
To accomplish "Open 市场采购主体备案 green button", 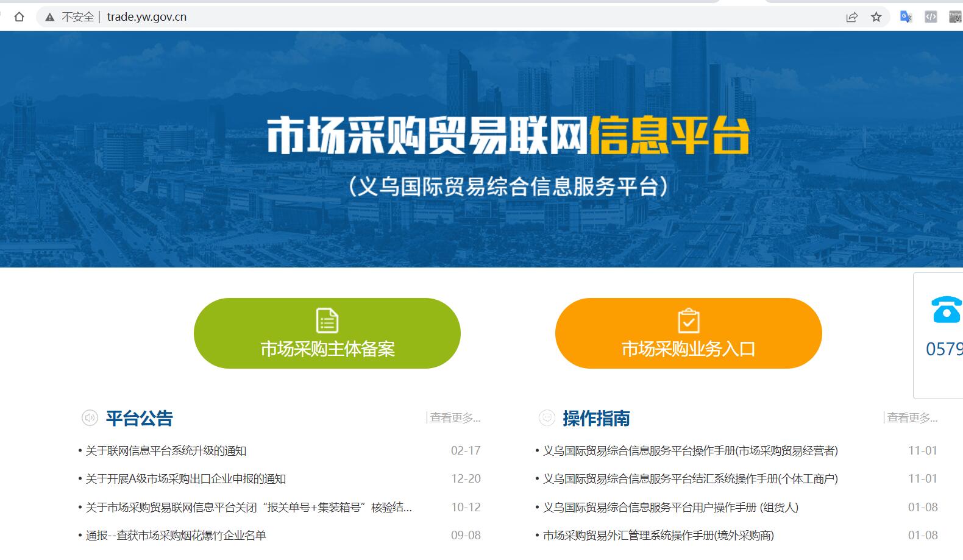I will [x=327, y=333].
